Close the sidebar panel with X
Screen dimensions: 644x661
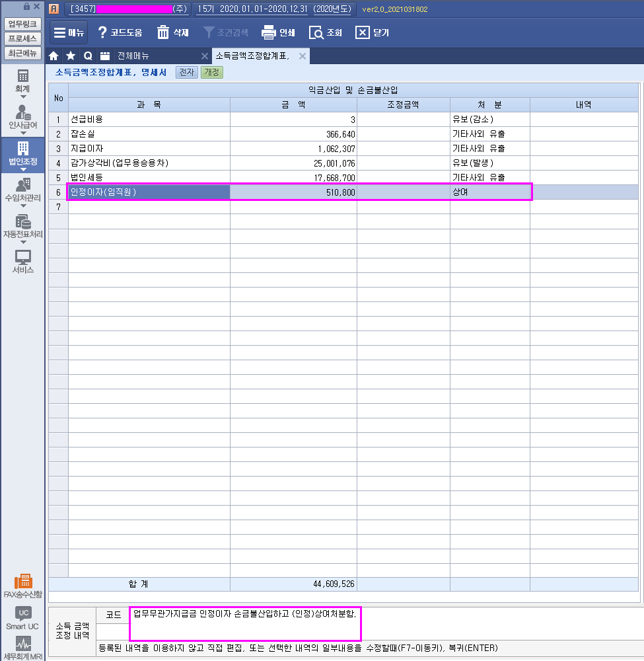tap(36, 7)
